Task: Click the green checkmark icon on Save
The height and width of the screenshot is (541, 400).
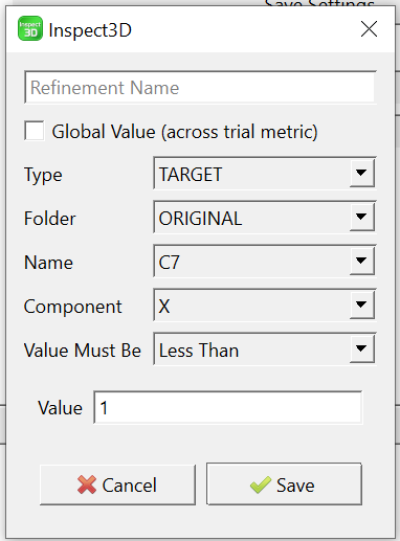Action: point(260,485)
